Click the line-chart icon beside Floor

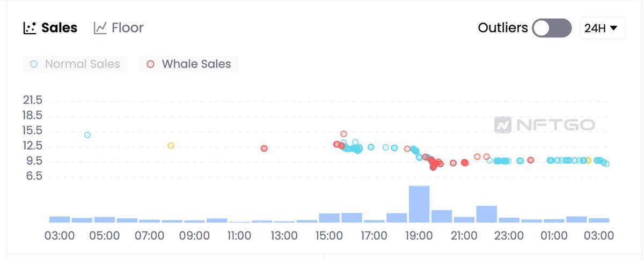100,28
